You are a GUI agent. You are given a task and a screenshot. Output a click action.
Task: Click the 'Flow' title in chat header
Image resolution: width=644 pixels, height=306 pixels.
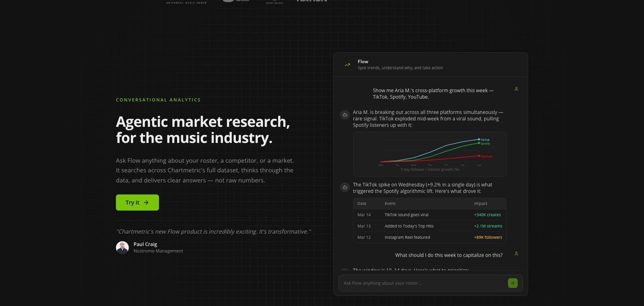(x=363, y=62)
